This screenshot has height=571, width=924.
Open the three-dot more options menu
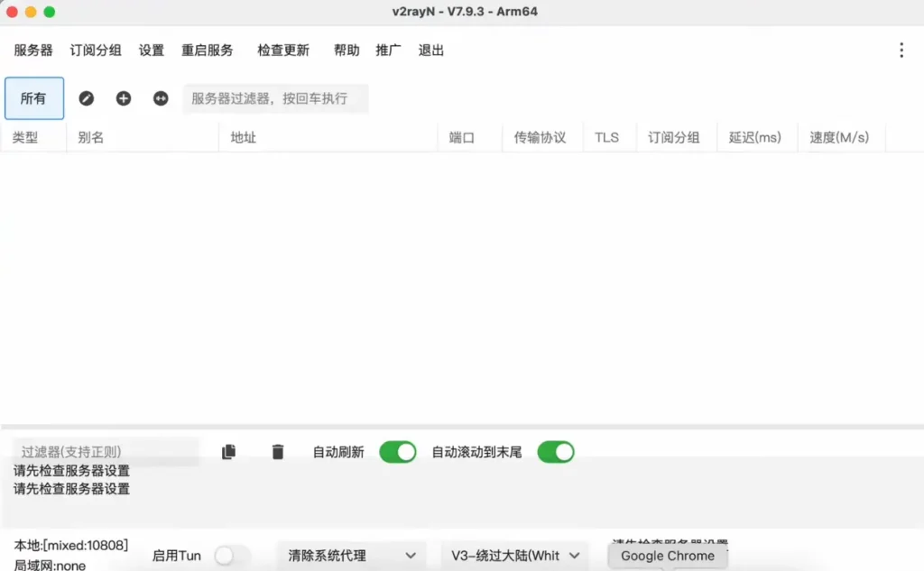pyautogui.click(x=901, y=51)
